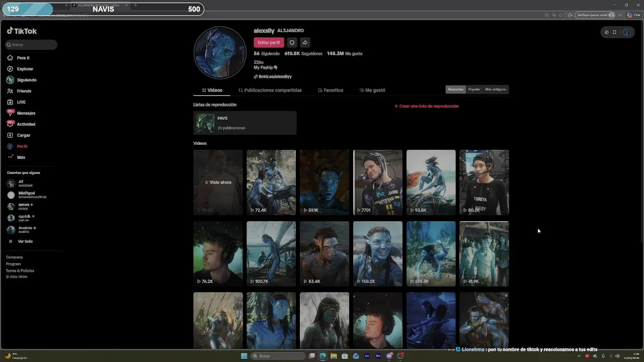
Task: Open followed account AX
Action: [x=20, y=184]
